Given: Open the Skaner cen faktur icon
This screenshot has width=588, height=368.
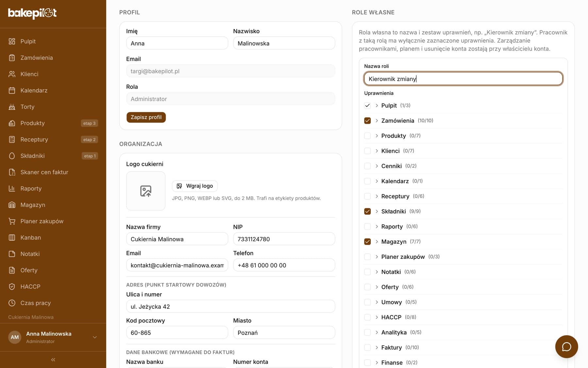Looking at the screenshot, I should coord(12,172).
